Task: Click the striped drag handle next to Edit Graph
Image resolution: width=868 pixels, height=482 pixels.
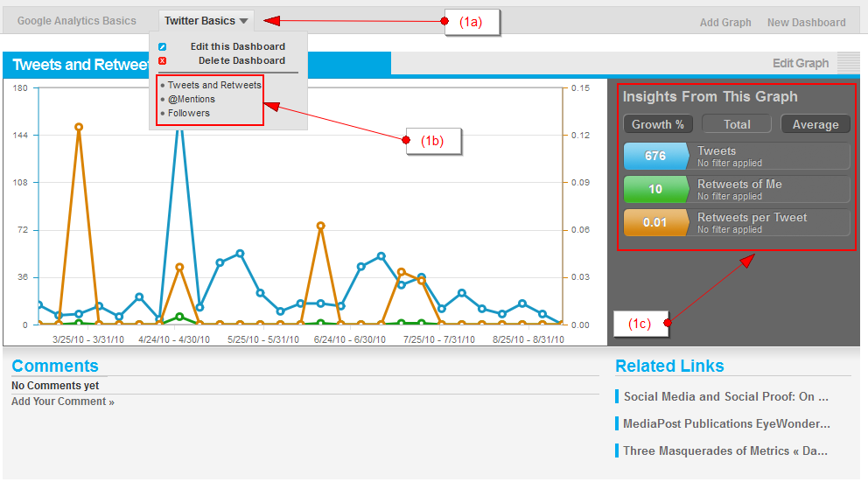Action: [x=848, y=62]
